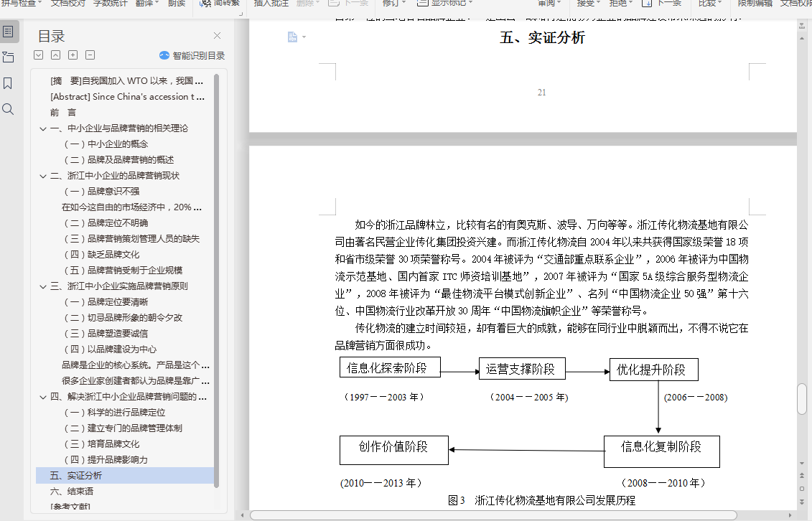Select the highlighted 五、实证分析 outline entry
The width and height of the screenshot is (812, 521).
point(125,476)
